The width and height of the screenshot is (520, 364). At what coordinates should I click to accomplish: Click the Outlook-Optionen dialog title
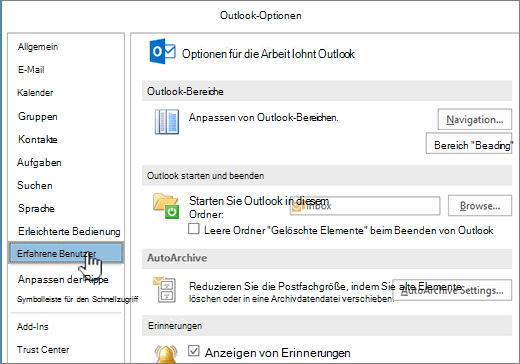(x=261, y=15)
